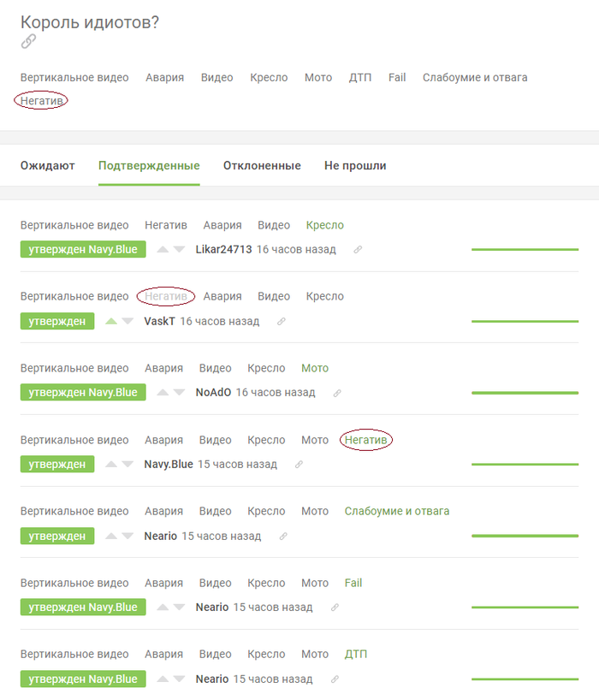The image size is (599, 700).
Task: Downvote the tag suggestion by VaskT
Action: point(128,322)
